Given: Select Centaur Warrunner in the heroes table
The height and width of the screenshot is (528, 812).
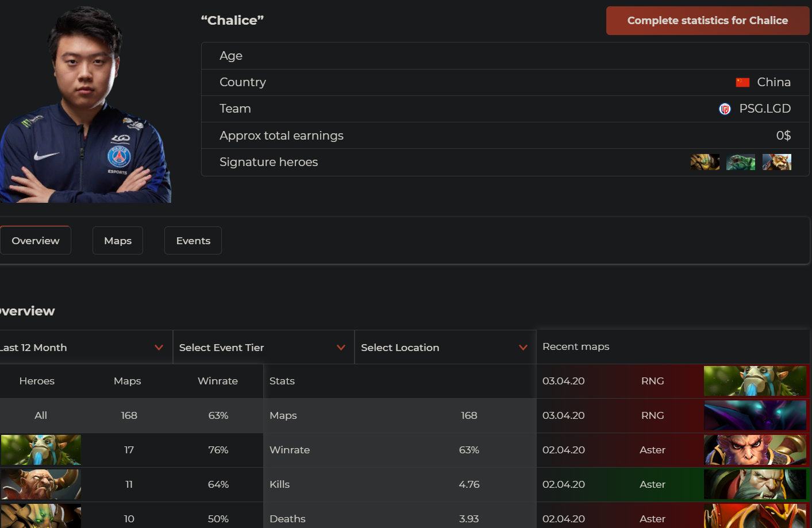Looking at the screenshot, I should pos(41,484).
